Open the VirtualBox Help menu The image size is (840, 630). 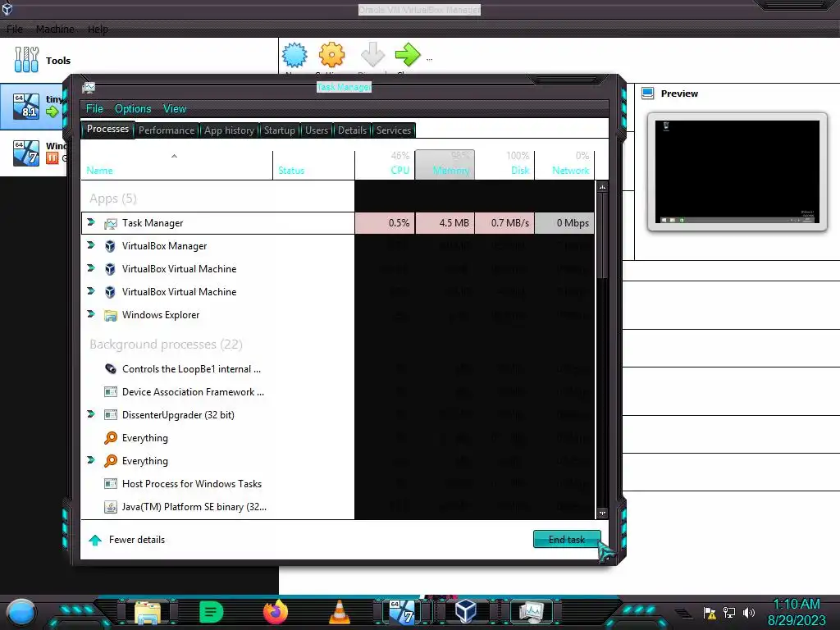[98, 29]
